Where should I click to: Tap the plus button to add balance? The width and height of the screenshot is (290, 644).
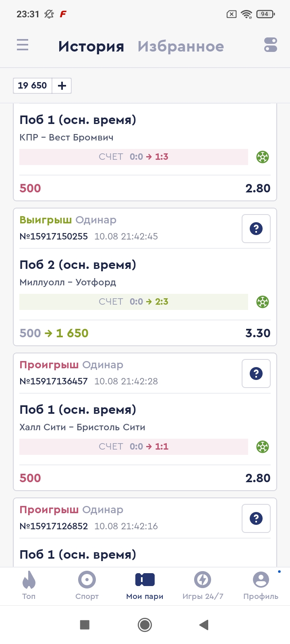point(62,86)
